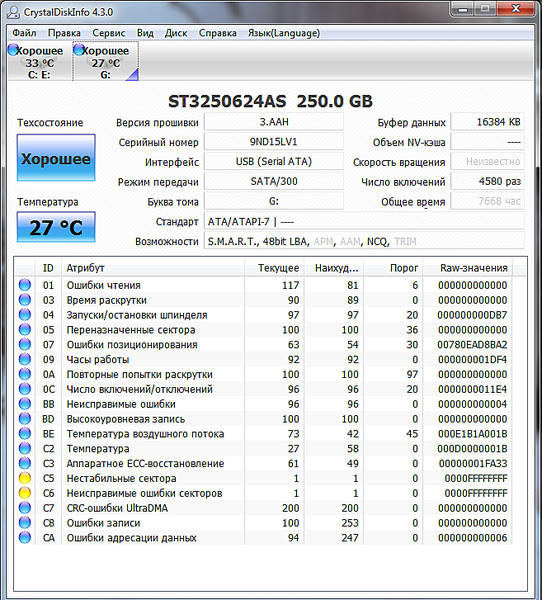Image resolution: width=542 pixels, height=600 pixels.
Task: Click the Объем NV-кэша value field
Action: coord(487,142)
